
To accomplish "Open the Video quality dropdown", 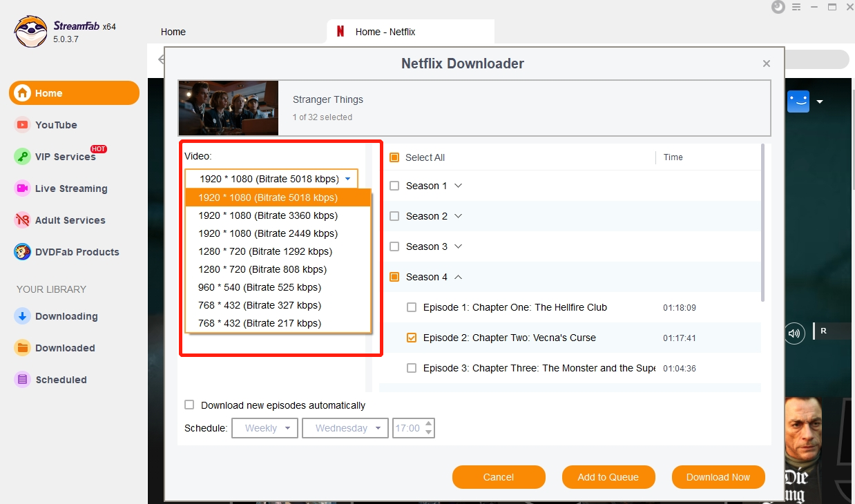I will 271,179.
